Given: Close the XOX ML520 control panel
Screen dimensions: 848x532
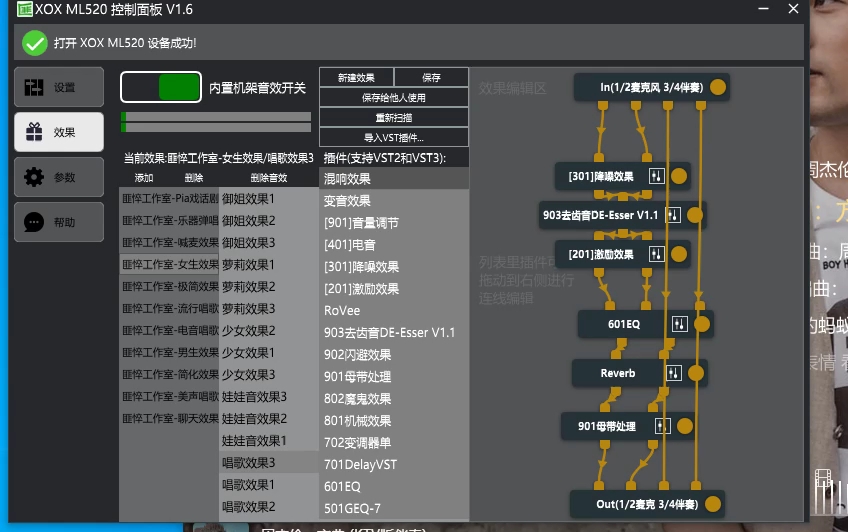Looking at the screenshot, I should click(793, 9).
